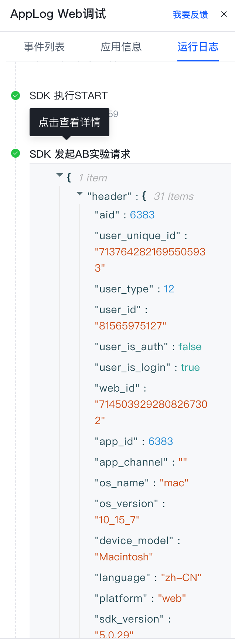The width and height of the screenshot is (235, 644).
Task: Open SDK 发起AB实验请求 log entry details
Action: click(80, 154)
